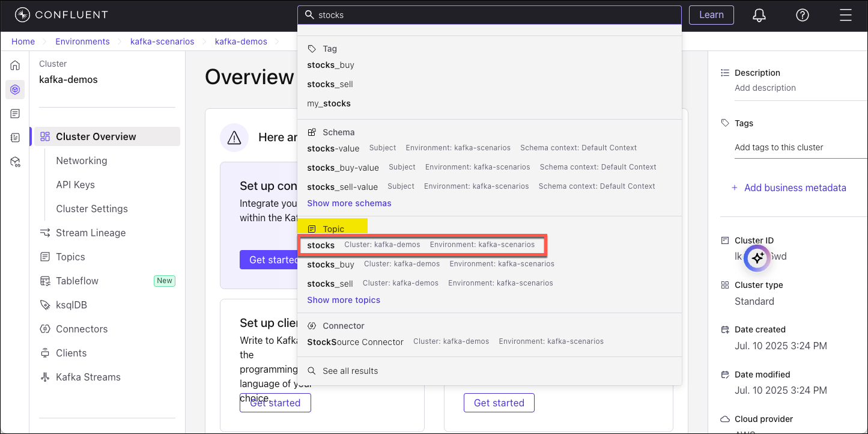This screenshot has height=434, width=868.
Task: Click the highlighted Topic icon in search results
Action: 312,228
